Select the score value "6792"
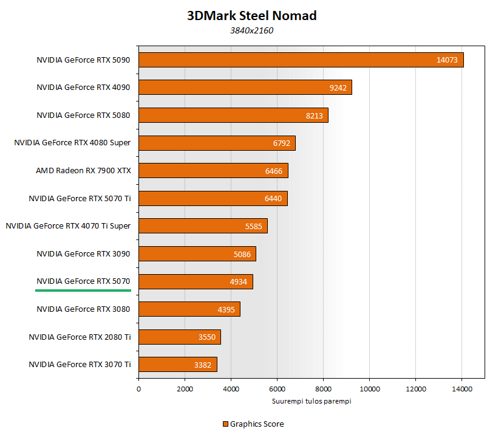Image resolution: width=504 pixels, height=437 pixels. pyautogui.click(x=282, y=143)
